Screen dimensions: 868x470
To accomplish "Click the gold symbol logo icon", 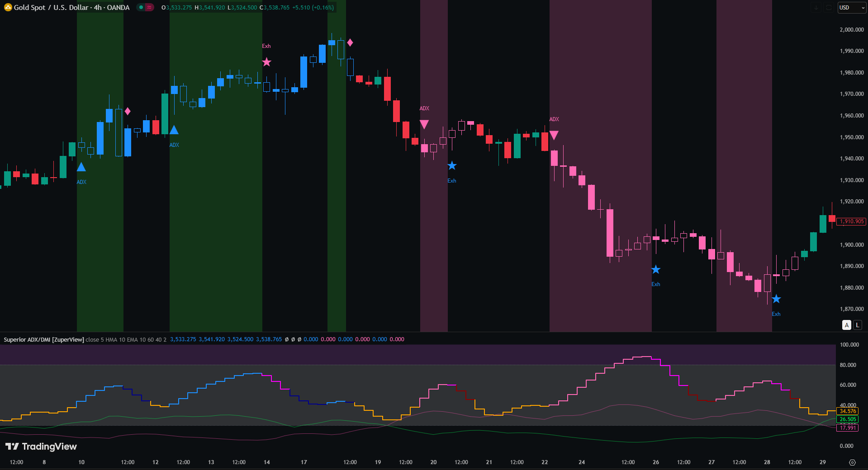I will click(8, 7).
